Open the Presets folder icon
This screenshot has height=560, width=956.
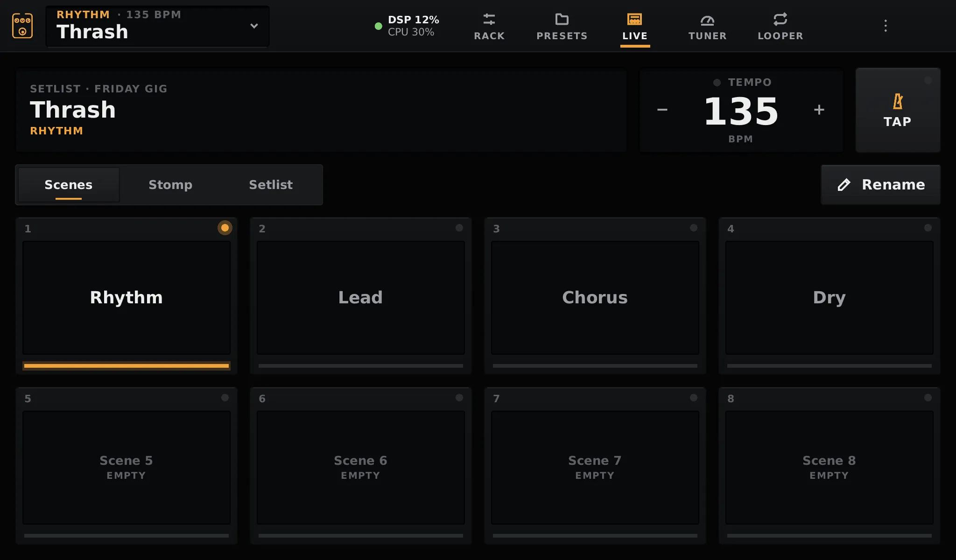[562, 19]
